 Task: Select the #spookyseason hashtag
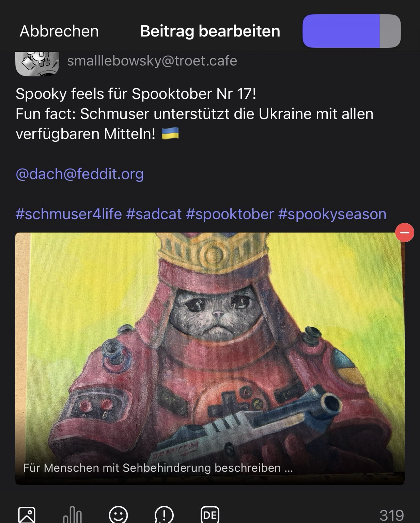(332, 214)
